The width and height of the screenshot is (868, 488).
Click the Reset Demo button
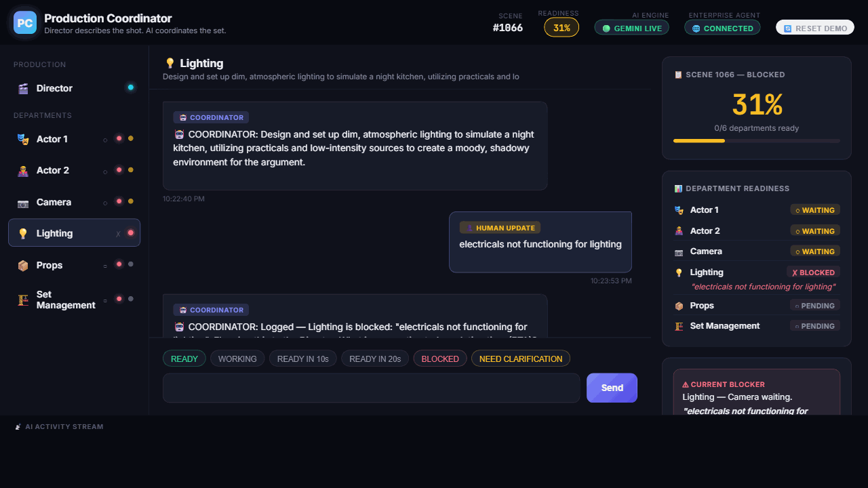[x=815, y=28]
